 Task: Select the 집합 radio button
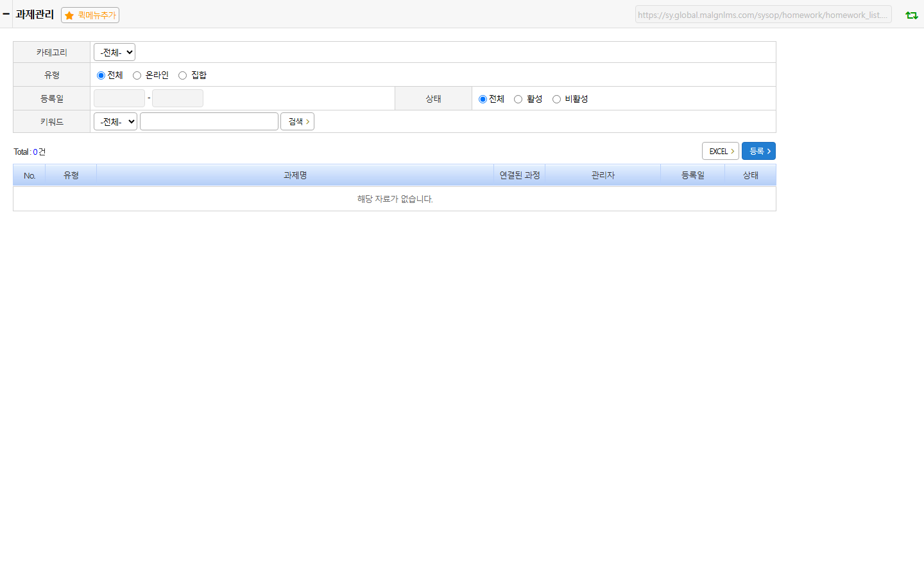[182, 75]
